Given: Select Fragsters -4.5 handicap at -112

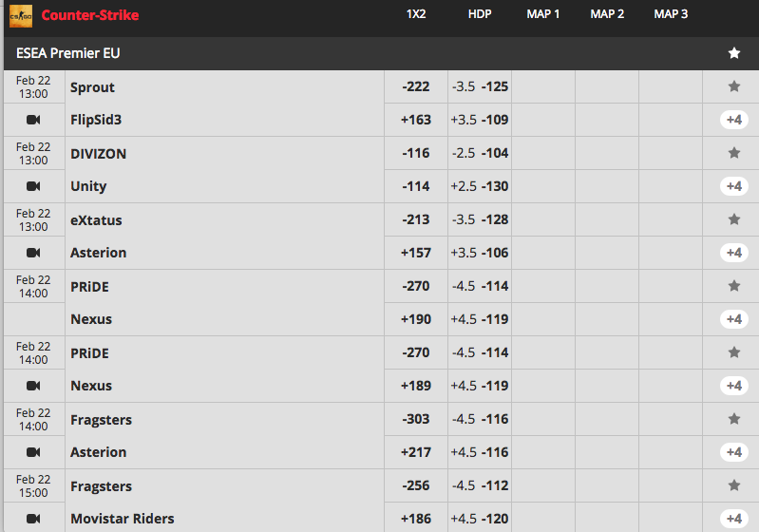Looking at the screenshot, I should click(x=480, y=485).
